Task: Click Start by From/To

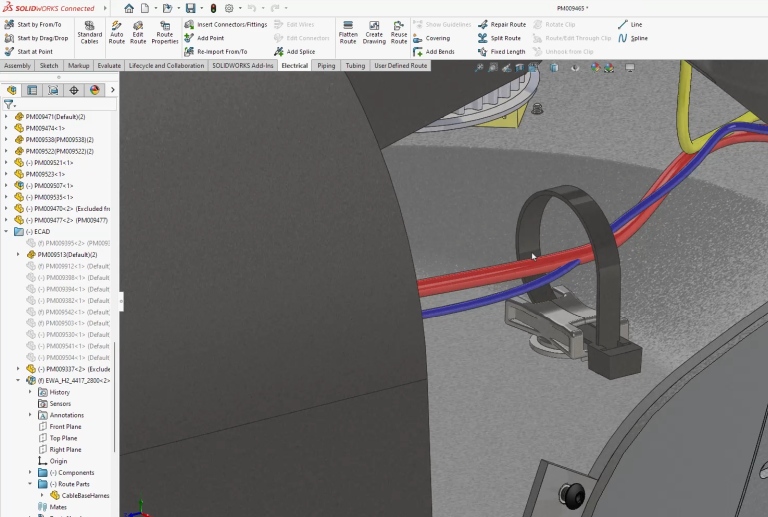Action: [x=38, y=24]
